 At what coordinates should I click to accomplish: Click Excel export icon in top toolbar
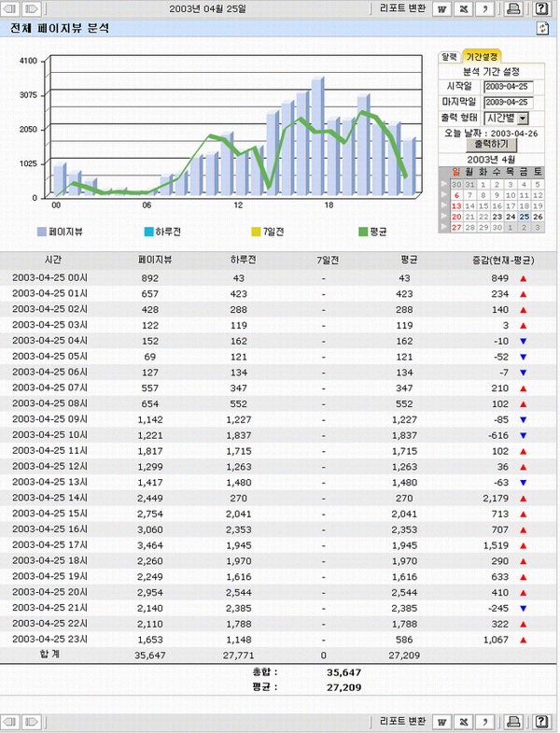coord(463,9)
